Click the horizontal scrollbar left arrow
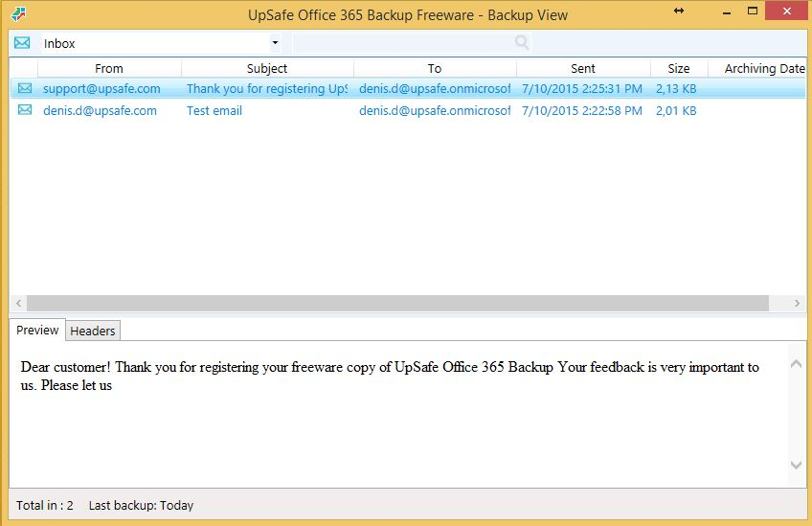 pyautogui.click(x=18, y=303)
